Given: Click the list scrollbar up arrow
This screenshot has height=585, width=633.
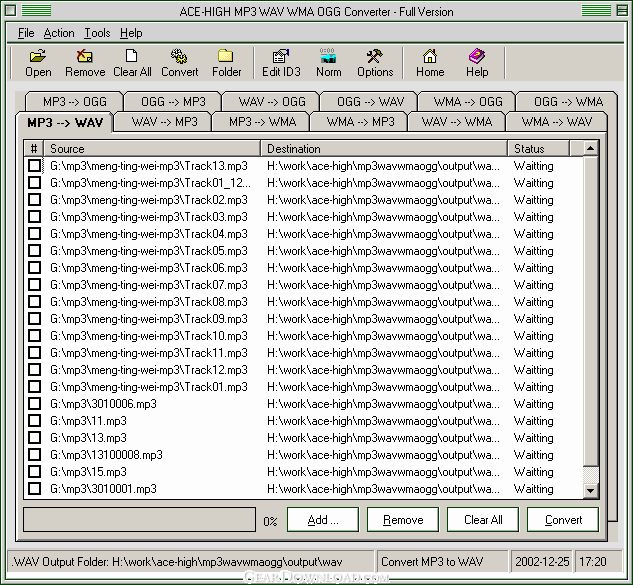Looking at the screenshot, I should click(591, 149).
